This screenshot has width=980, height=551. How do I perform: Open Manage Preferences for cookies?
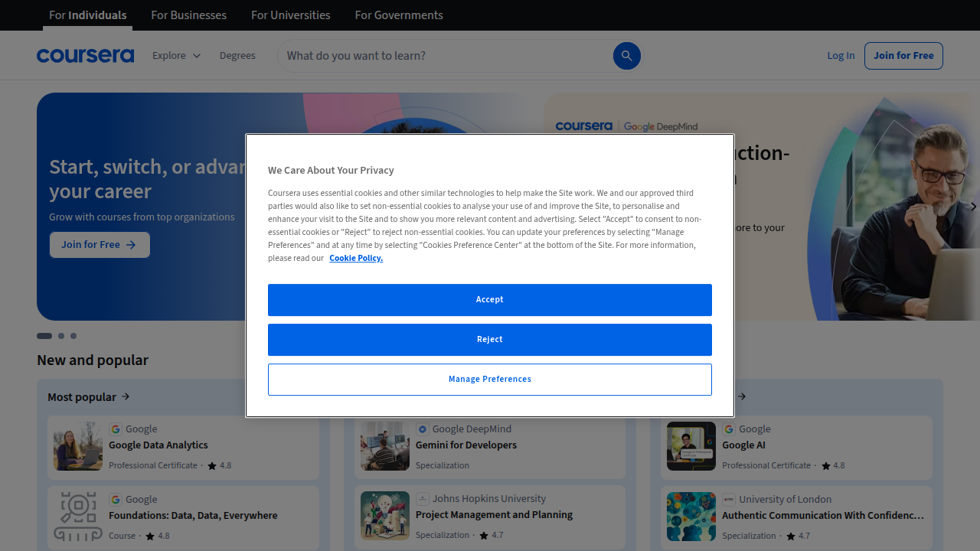pos(490,380)
